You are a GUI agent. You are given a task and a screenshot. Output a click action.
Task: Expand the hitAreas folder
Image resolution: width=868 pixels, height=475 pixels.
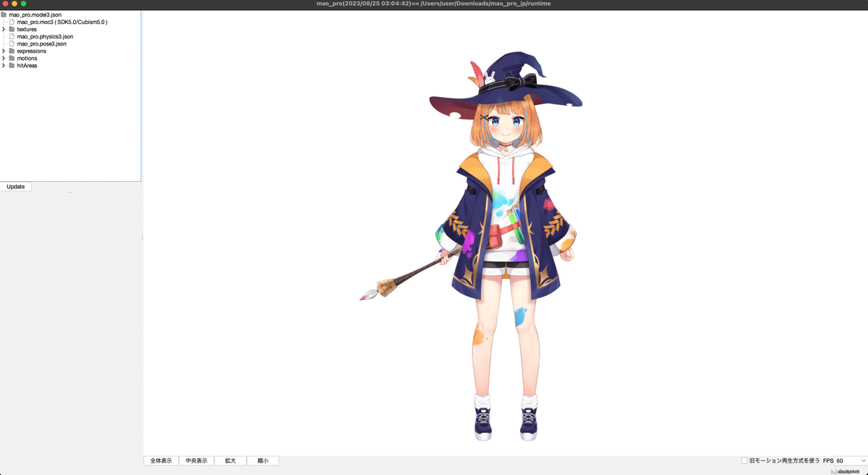pyautogui.click(x=4, y=65)
